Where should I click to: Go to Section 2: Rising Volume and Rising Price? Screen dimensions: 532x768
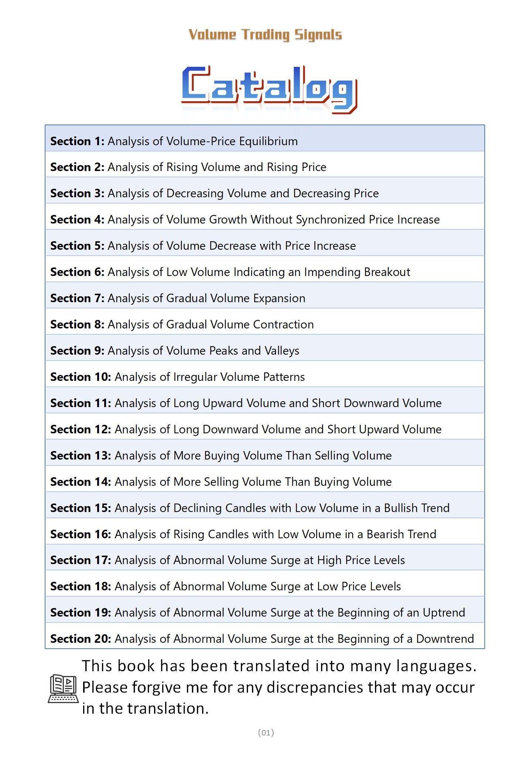click(188, 167)
